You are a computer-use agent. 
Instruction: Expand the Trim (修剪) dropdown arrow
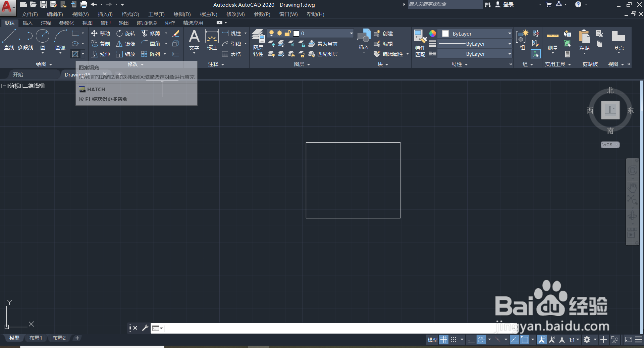(166, 33)
